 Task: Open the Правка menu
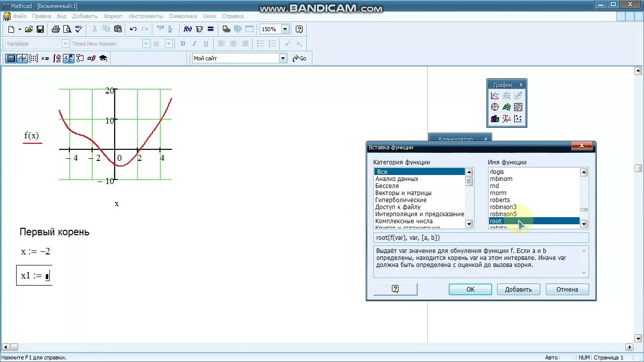tap(42, 16)
